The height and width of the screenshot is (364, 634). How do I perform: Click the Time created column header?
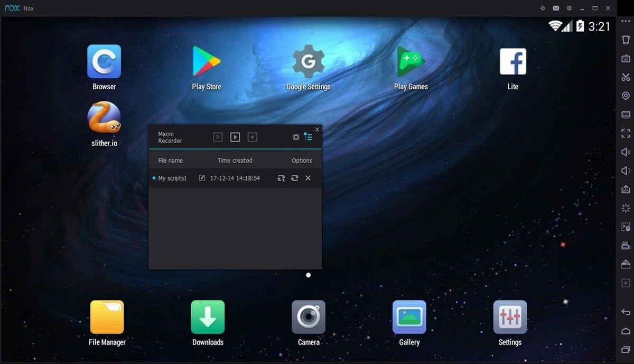coord(235,161)
